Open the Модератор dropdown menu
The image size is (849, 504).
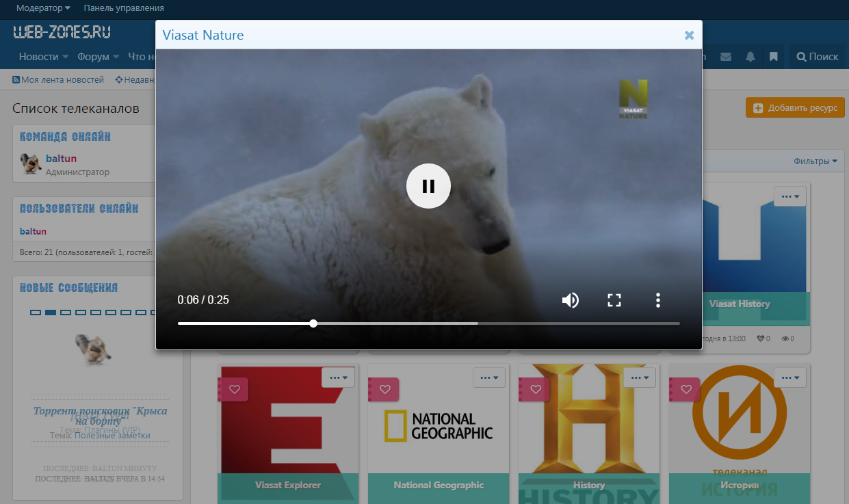[43, 8]
